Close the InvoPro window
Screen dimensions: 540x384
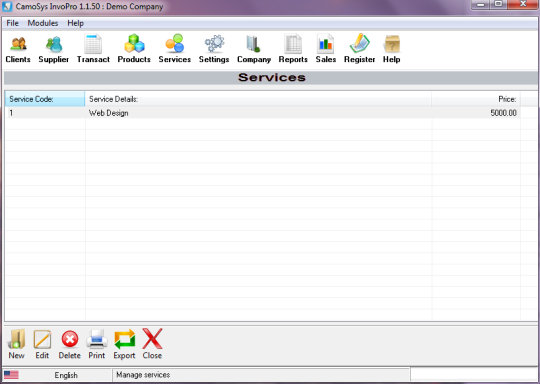pyautogui.click(x=523, y=4)
